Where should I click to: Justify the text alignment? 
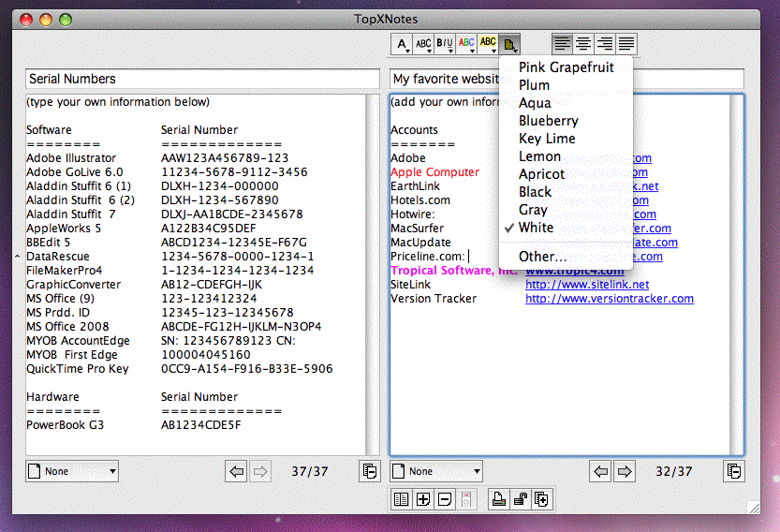[626, 44]
